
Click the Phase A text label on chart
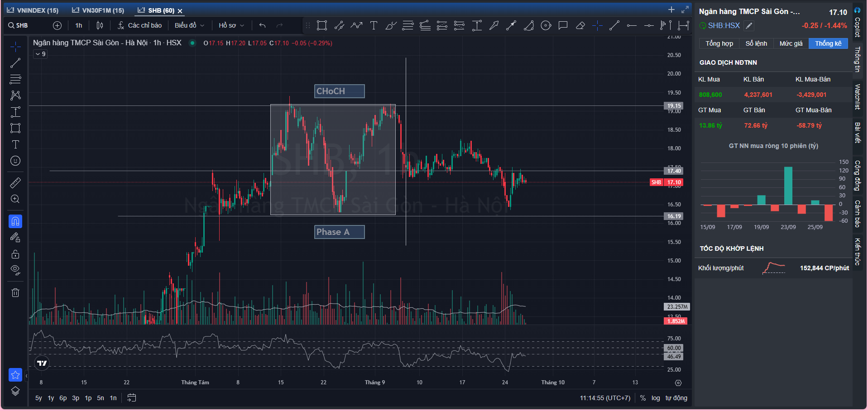coord(340,232)
